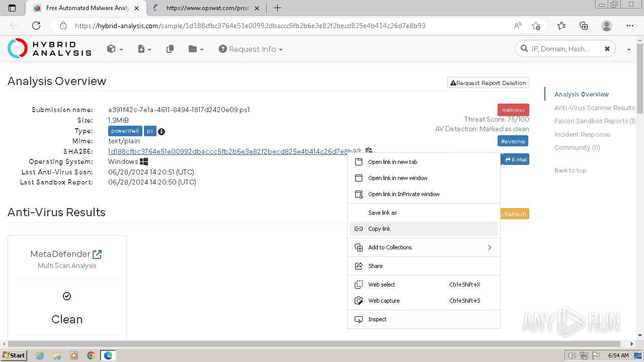Open Internet Explorer from the taskbar
This screenshot has width=644, height=362.
40,355
